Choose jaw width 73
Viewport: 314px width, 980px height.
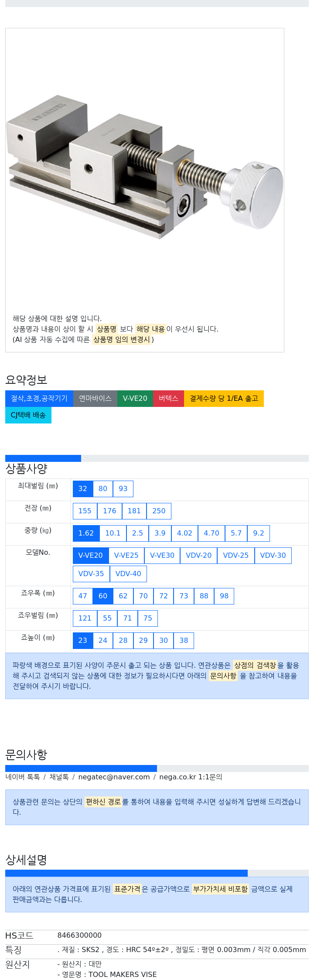click(184, 596)
